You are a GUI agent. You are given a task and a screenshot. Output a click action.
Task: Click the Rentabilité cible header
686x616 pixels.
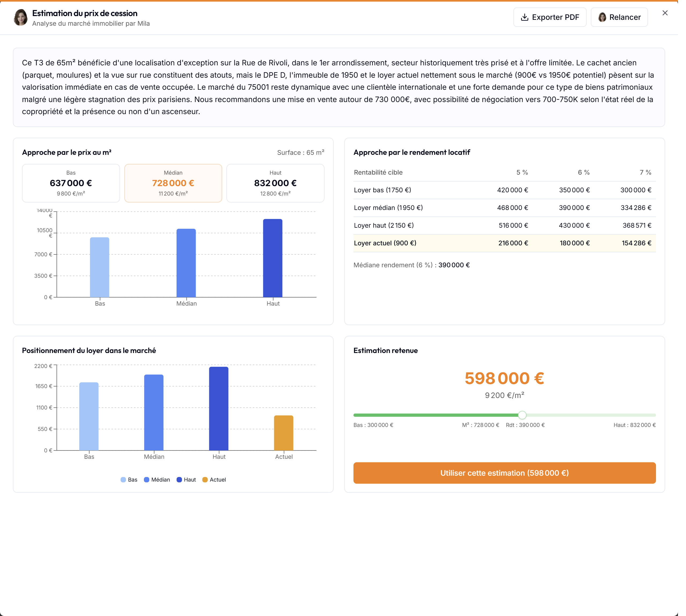[x=378, y=172]
